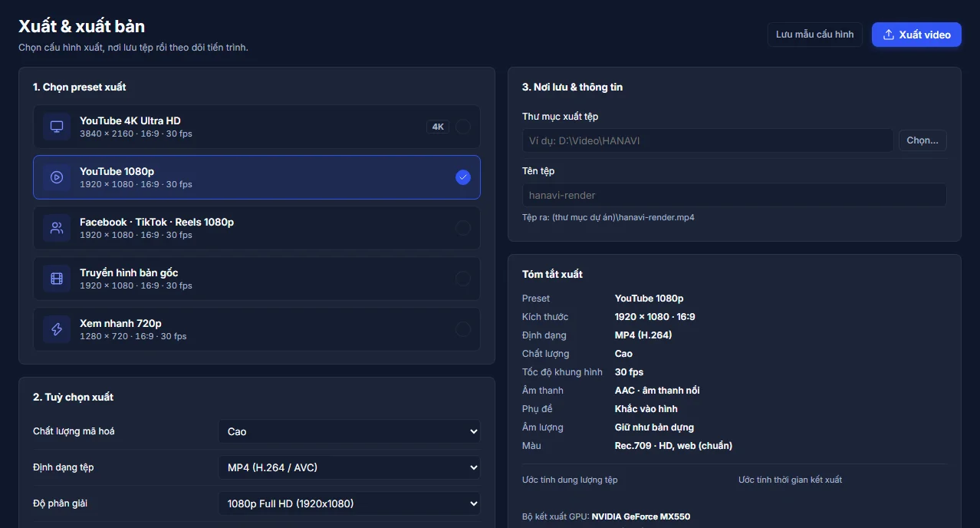Click the 4K badge on the YouTube 4K preset
This screenshot has height=528, width=980.
[x=438, y=127]
